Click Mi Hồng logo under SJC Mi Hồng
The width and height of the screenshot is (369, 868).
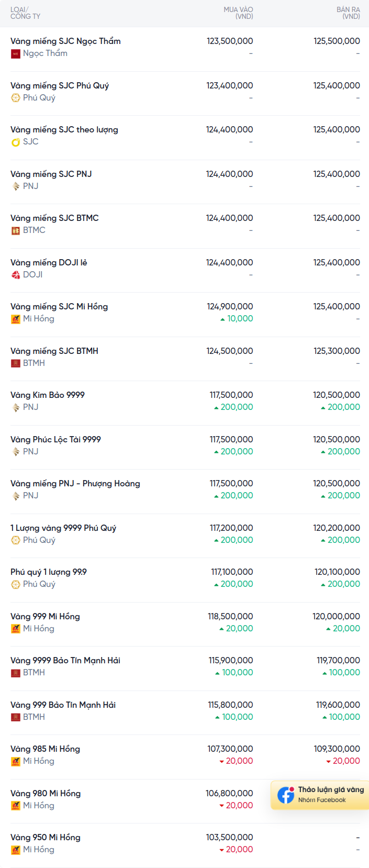point(16,319)
